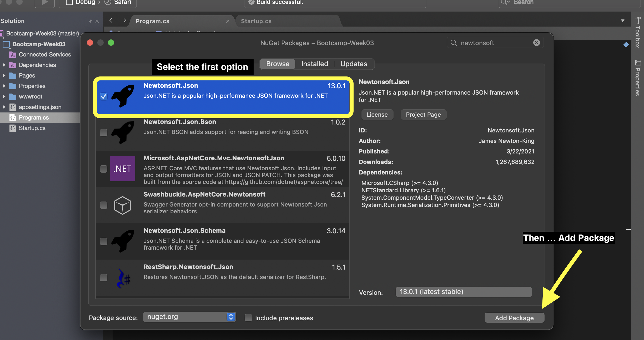This screenshot has height=340, width=644.
Task: Click the Swashbuckle cube package icon
Action: tap(123, 205)
